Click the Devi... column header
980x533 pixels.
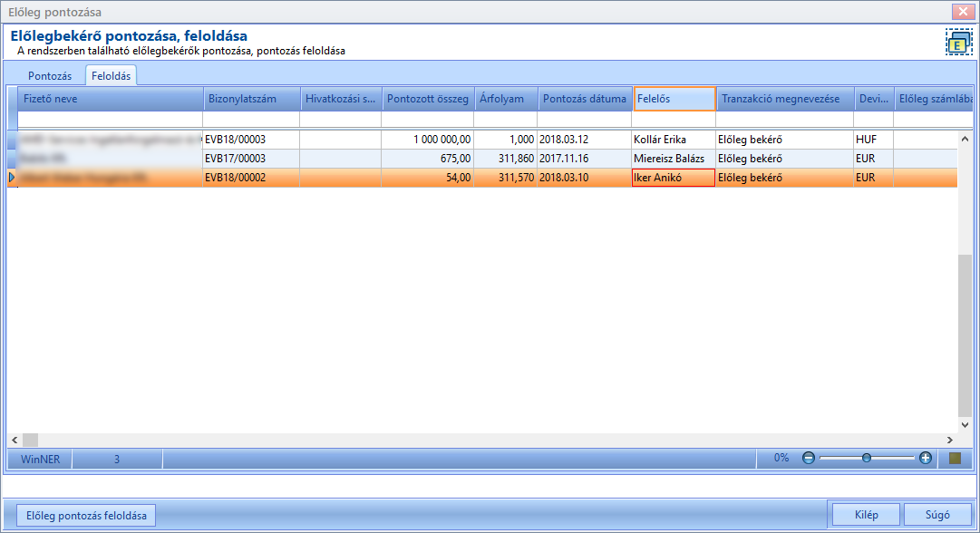coord(874,99)
